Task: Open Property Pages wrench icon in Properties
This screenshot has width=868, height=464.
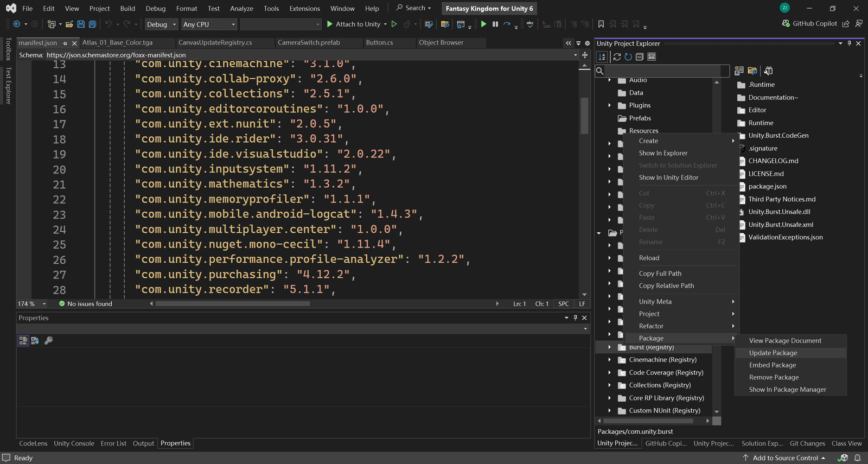Action: coord(48,340)
